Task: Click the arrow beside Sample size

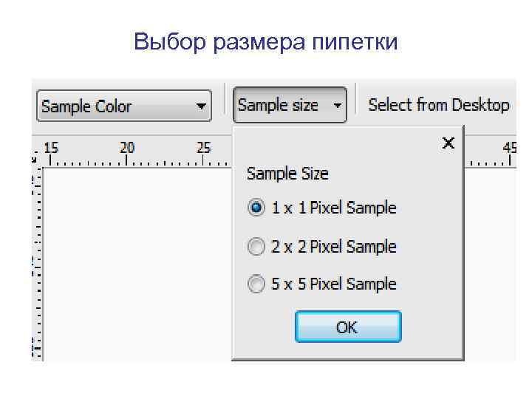Action: 338,106
